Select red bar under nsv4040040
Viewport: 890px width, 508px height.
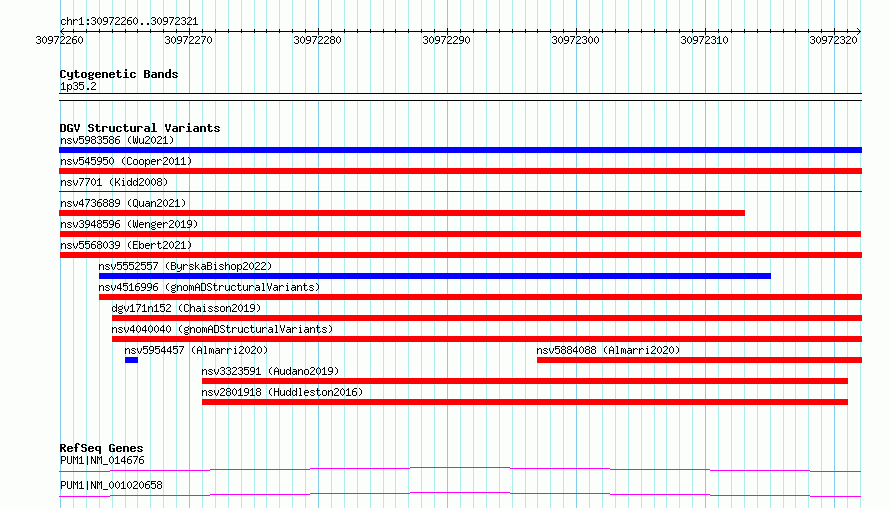(487, 339)
